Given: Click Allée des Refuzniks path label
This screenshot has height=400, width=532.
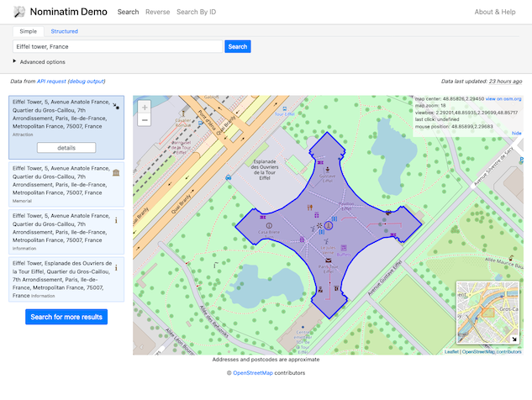Looking at the screenshot, I should [x=213, y=322].
